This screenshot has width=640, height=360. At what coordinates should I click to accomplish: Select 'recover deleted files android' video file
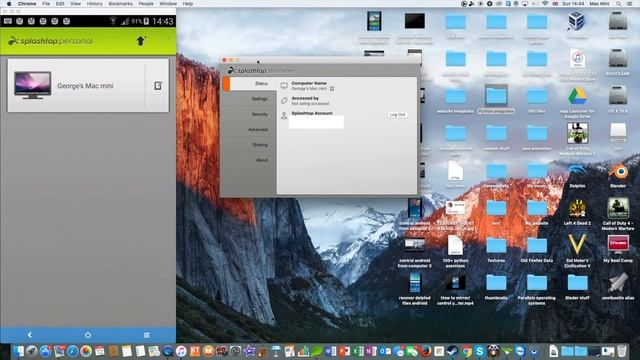coord(414,283)
